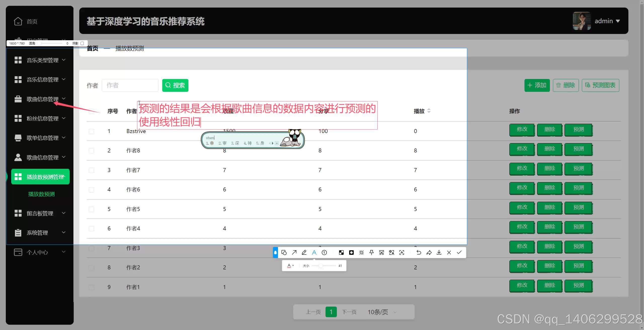
Task: Tick the checkbox for 作者7 row
Action: (x=92, y=170)
